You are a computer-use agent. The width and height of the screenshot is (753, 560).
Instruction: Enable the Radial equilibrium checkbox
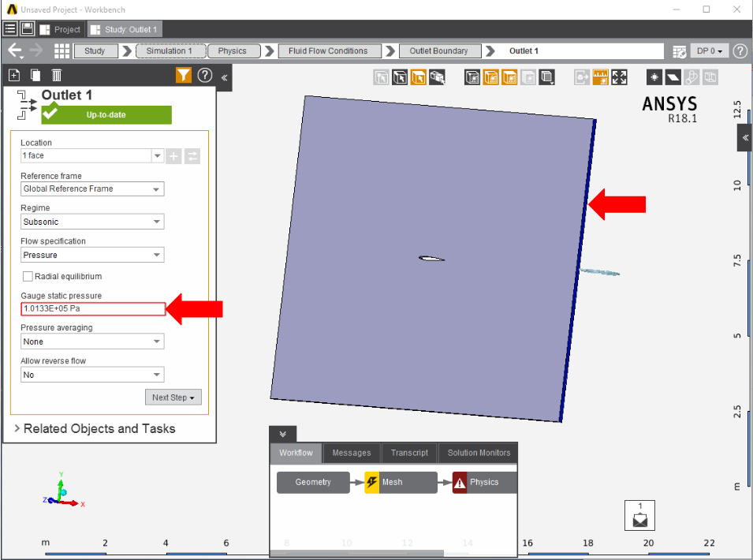[28, 276]
